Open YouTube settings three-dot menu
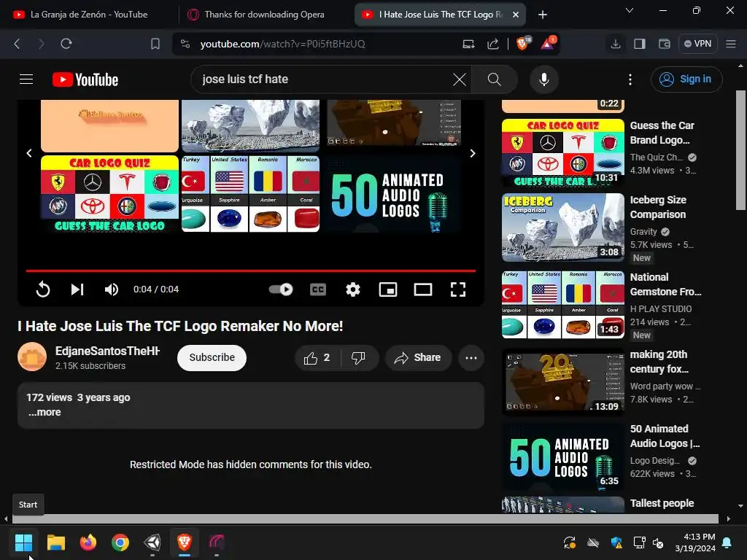The width and height of the screenshot is (747, 560). [x=630, y=79]
